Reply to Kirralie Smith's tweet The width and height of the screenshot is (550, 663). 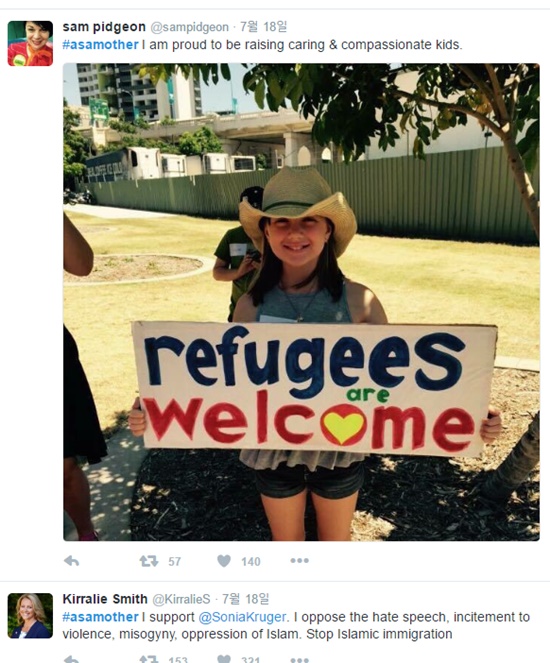[x=71, y=660]
